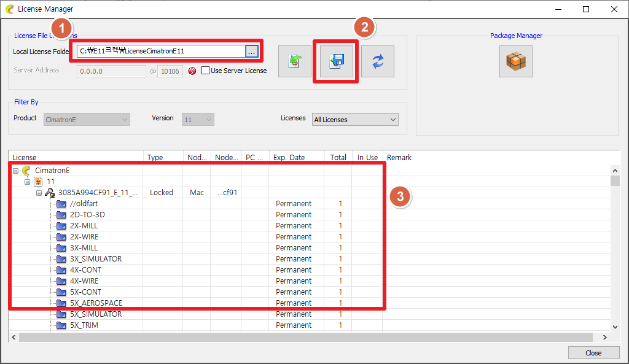This screenshot has height=364, width=629.
Task: Click inside the Local License Folder path field
Action: 161,52
